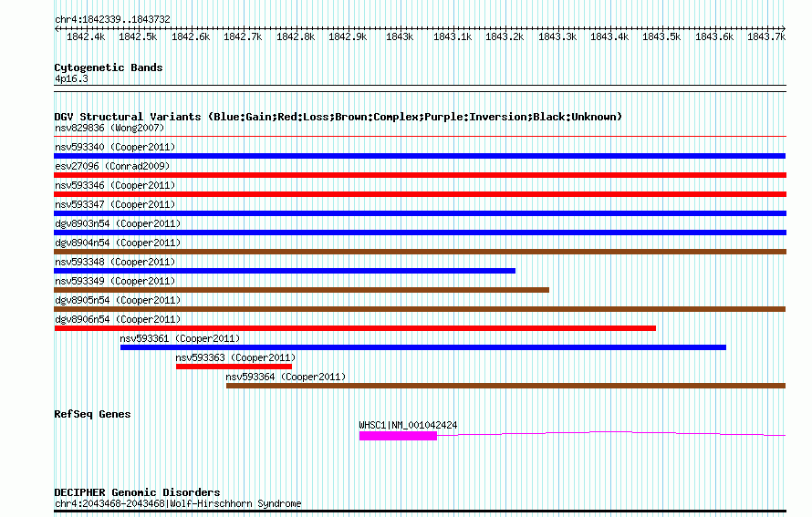812x517 pixels.
Task: Click the 1843.7k ruler tick label
Action: click(x=766, y=36)
